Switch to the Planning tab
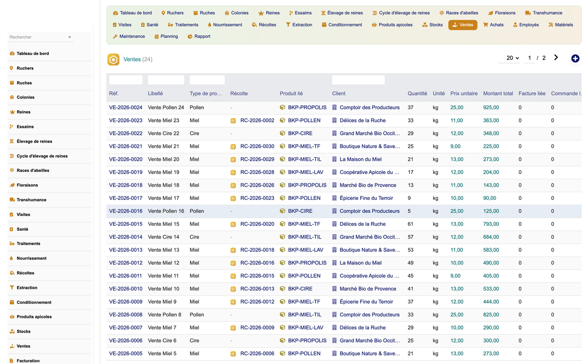588x364 pixels. pos(166,36)
